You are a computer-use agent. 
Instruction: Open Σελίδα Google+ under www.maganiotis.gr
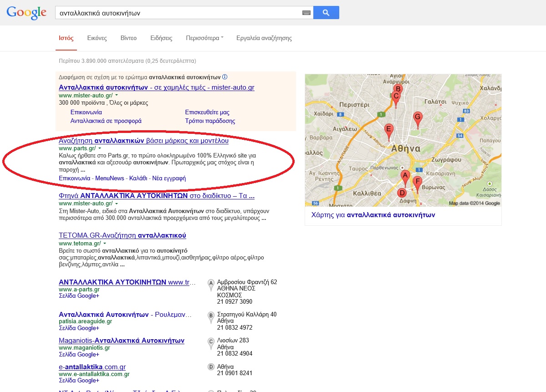[79, 354]
